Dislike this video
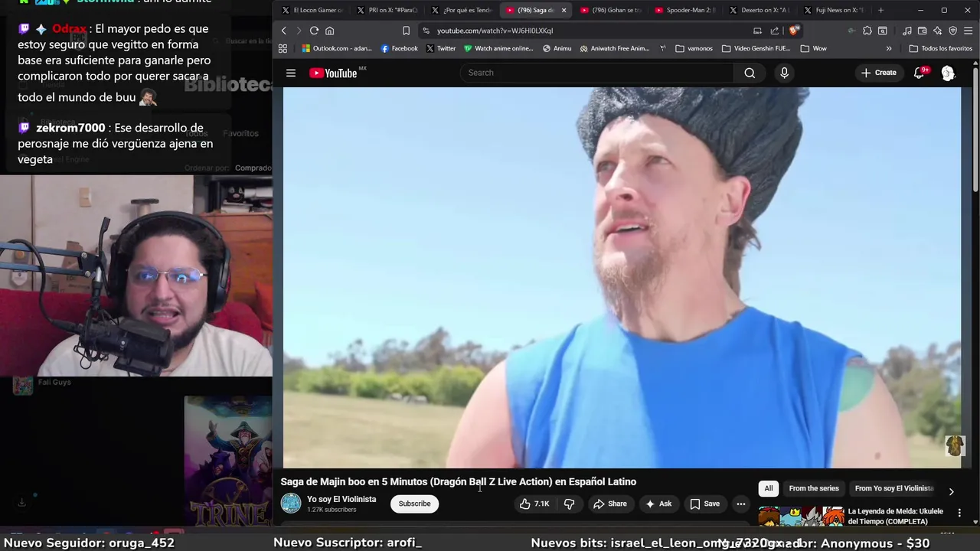 569,504
